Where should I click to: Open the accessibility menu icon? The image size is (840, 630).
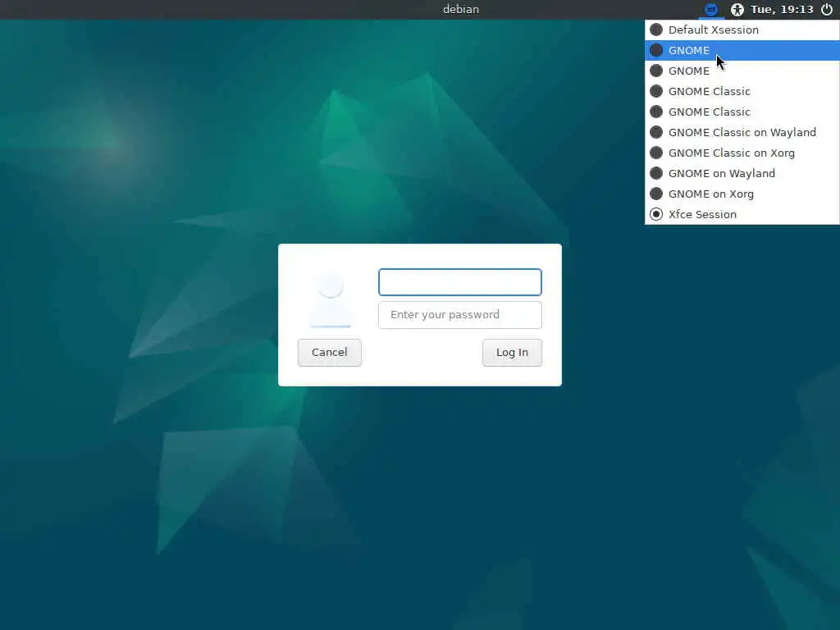(x=737, y=10)
